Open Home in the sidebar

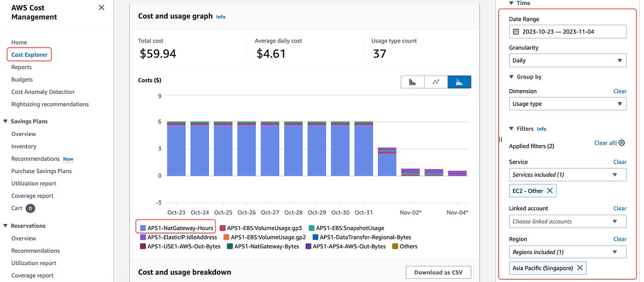19,42
